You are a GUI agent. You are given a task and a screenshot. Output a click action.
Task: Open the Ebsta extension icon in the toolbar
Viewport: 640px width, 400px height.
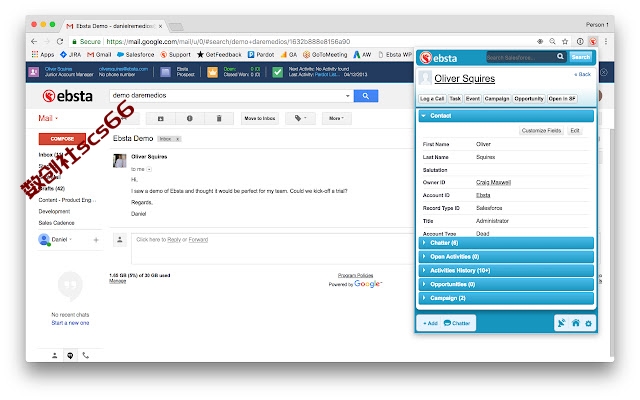pos(593,42)
